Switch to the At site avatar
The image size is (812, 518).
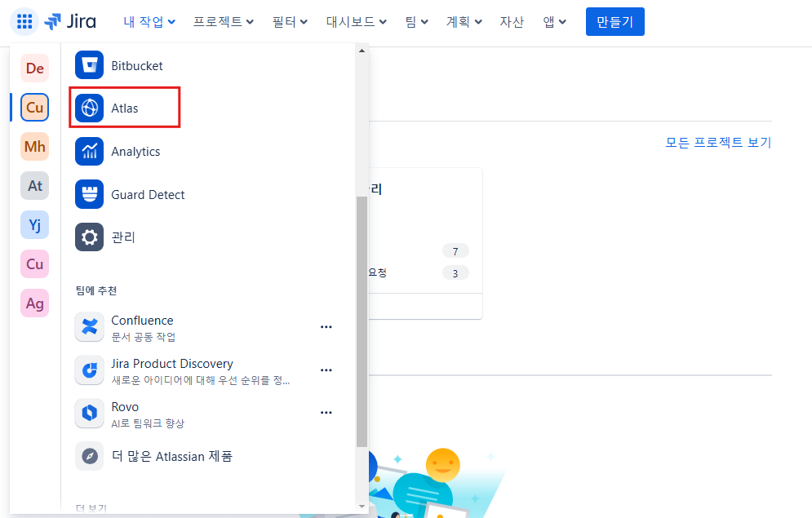pyautogui.click(x=35, y=186)
